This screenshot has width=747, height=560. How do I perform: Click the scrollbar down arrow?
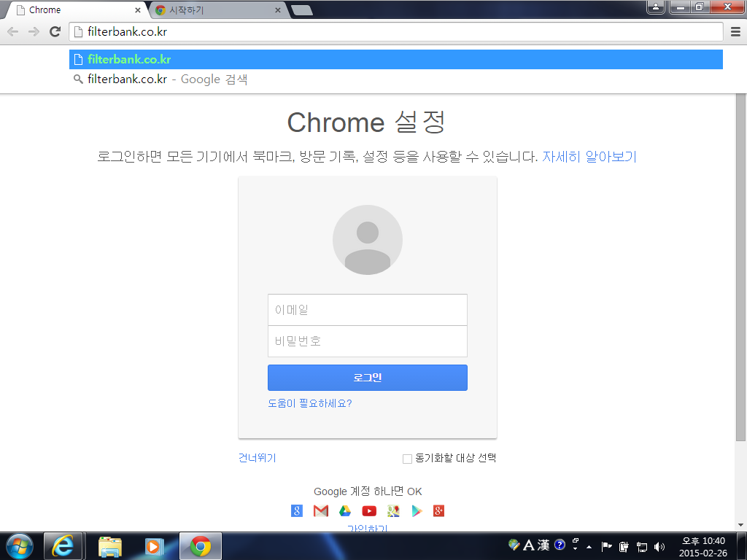click(x=740, y=525)
